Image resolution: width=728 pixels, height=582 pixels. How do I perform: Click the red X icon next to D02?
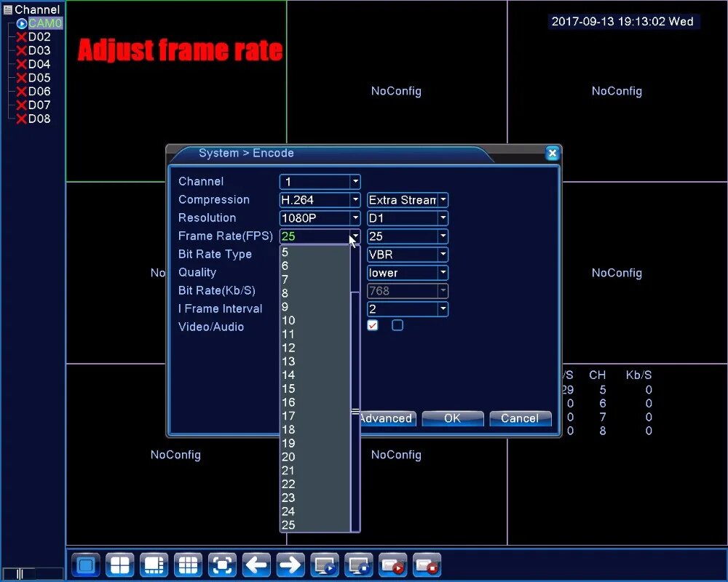[21, 37]
